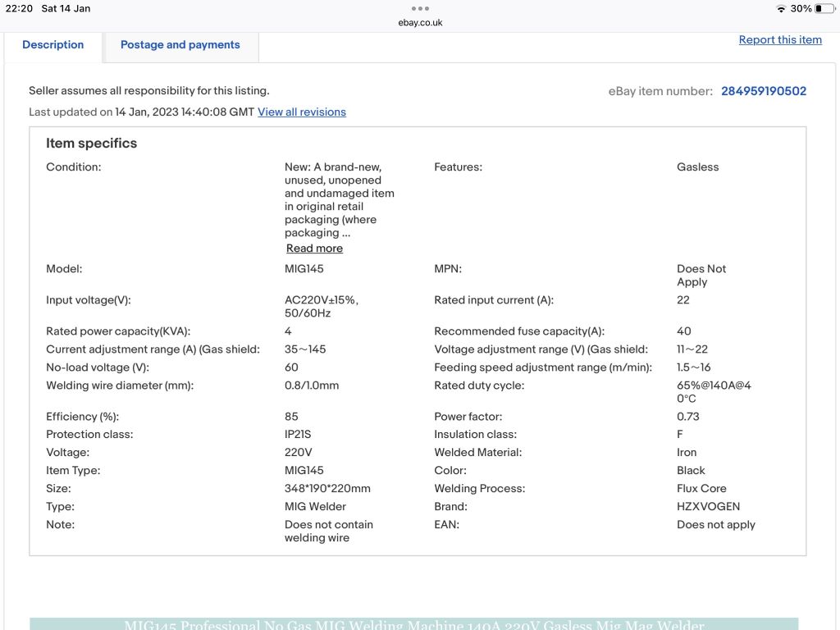This screenshot has width=840, height=630.
Task: Click the Item specifics heading
Action: [x=92, y=143]
